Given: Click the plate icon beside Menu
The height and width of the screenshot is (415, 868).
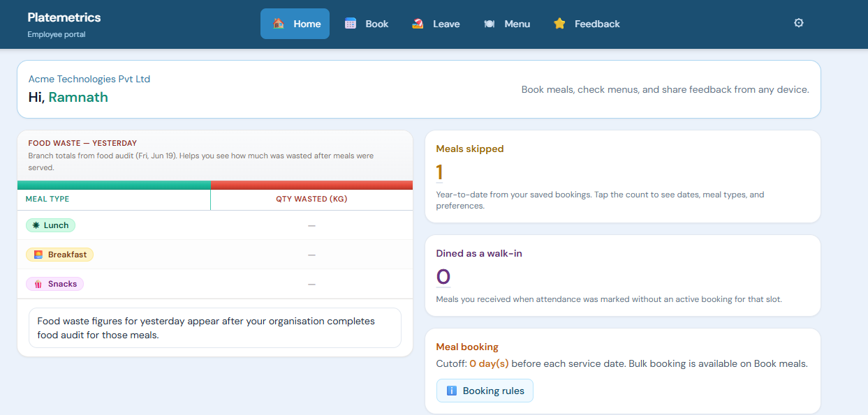Looking at the screenshot, I should [x=490, y=24].
